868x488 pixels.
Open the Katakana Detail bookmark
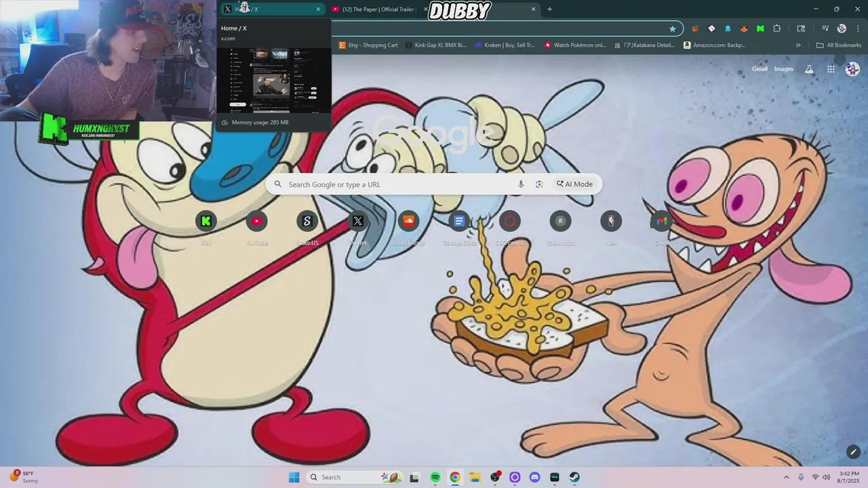pos(645,45)
